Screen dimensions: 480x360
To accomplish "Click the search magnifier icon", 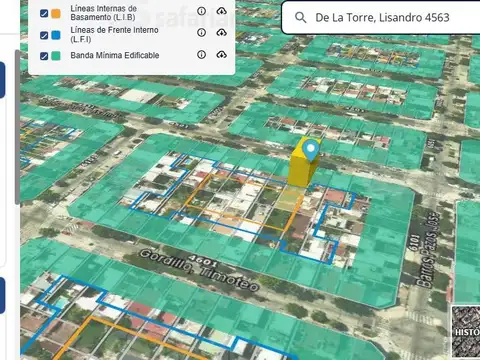I will point(301,17).
